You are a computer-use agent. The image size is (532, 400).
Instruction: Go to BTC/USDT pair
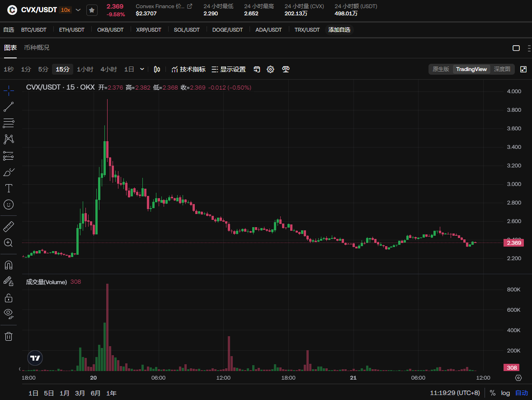(x=33, y=30)
